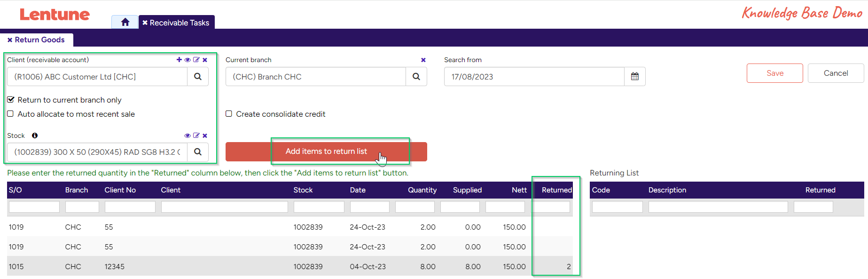Screen dimensions: 868x279
Task: Sort by the Date column header
Action: tap(358, 190)
